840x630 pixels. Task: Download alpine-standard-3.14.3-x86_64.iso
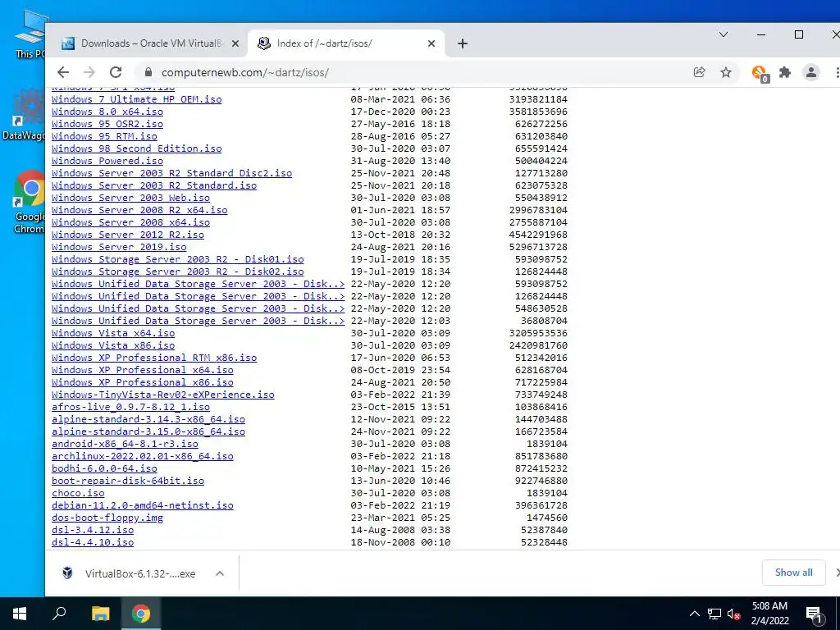148,419
